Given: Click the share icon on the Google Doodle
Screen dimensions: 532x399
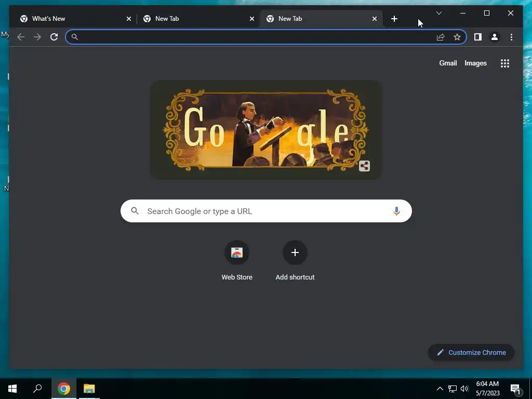Looking at the screenshot, I should (x=364, y=166).
